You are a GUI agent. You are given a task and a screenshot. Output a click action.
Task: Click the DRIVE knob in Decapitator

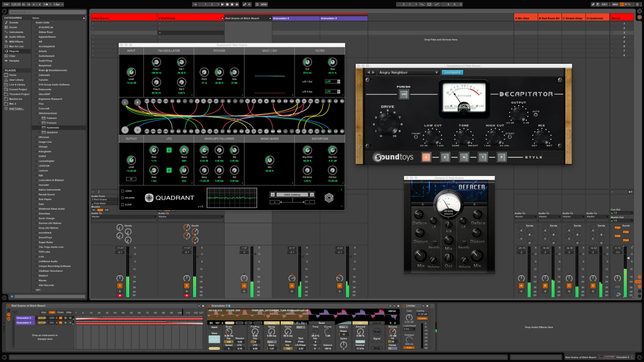click(x=387, y=123)
